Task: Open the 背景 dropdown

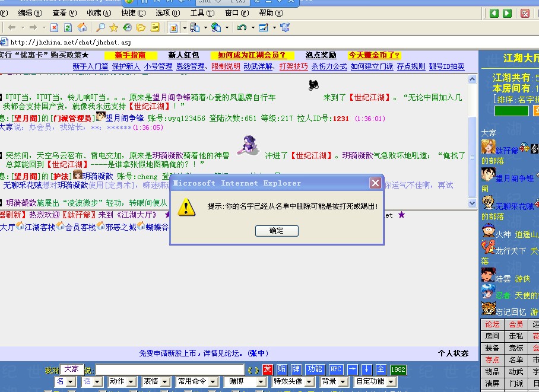Action: (334, 382)
